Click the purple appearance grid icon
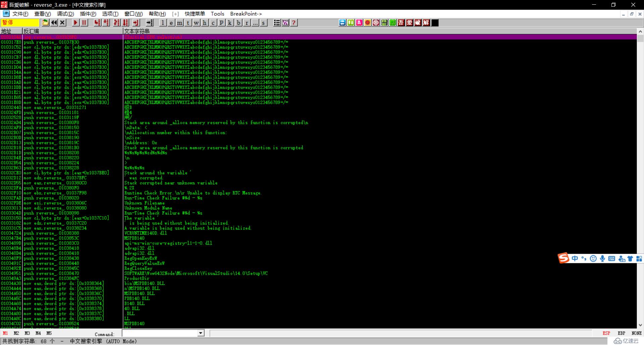The image size is (644, 345). point(285,22)
